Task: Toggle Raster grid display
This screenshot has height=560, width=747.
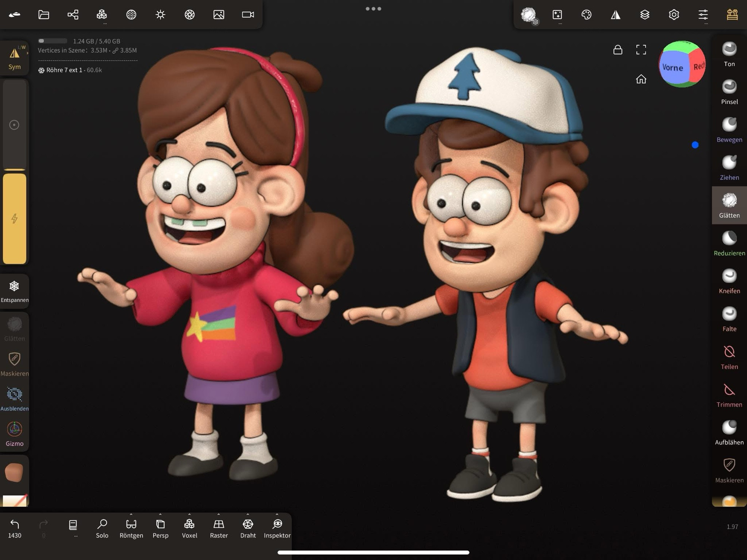Action: point(219,529)
